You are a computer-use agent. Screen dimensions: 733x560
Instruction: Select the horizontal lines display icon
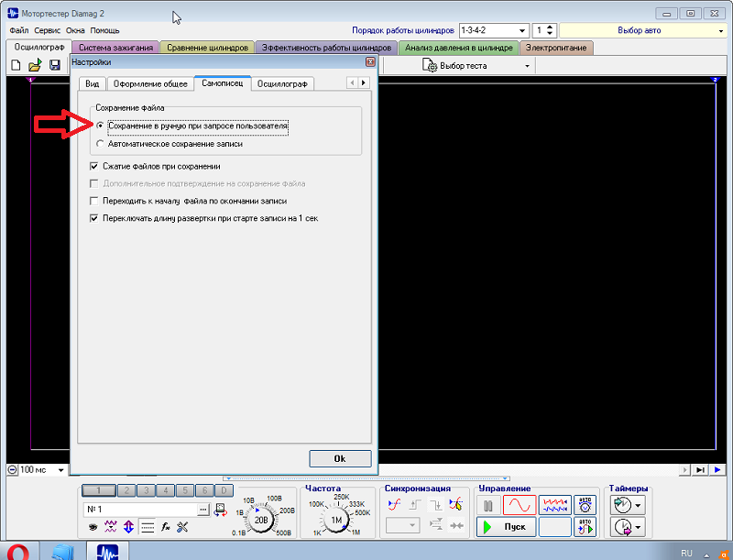click(148, 527)
